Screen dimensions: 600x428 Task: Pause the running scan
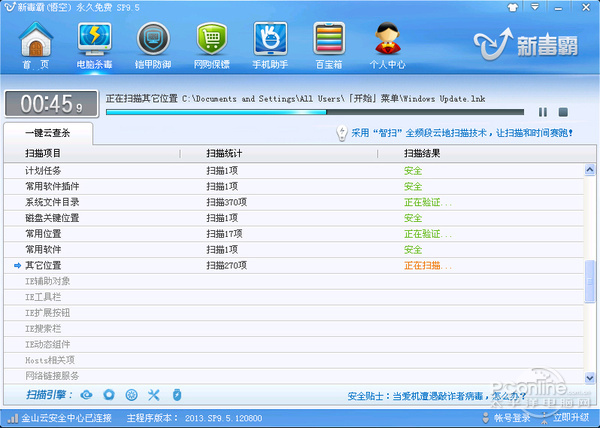[543, 112]
